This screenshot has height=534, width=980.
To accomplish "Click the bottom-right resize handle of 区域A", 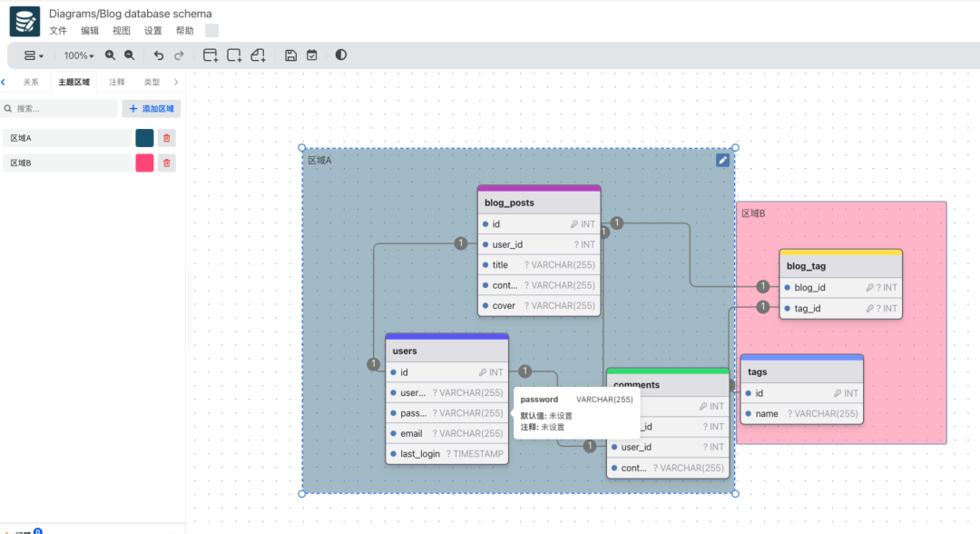I will (735, 494).
